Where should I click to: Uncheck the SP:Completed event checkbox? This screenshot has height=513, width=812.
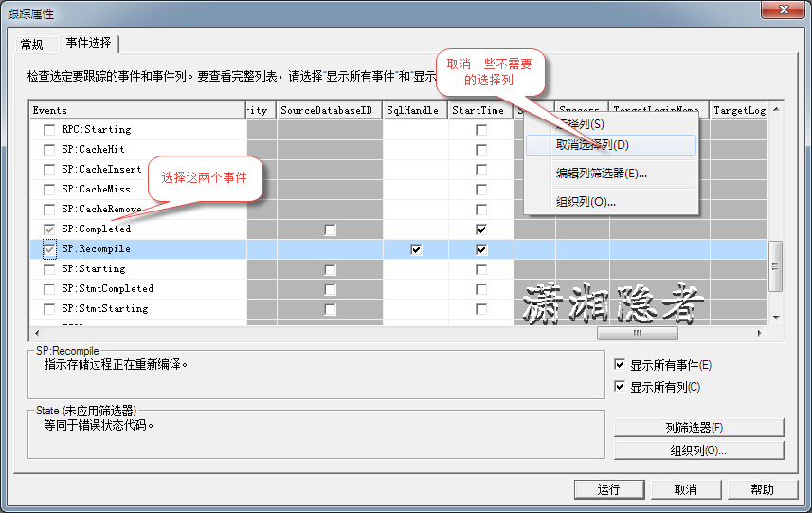(x=49, y=229)
